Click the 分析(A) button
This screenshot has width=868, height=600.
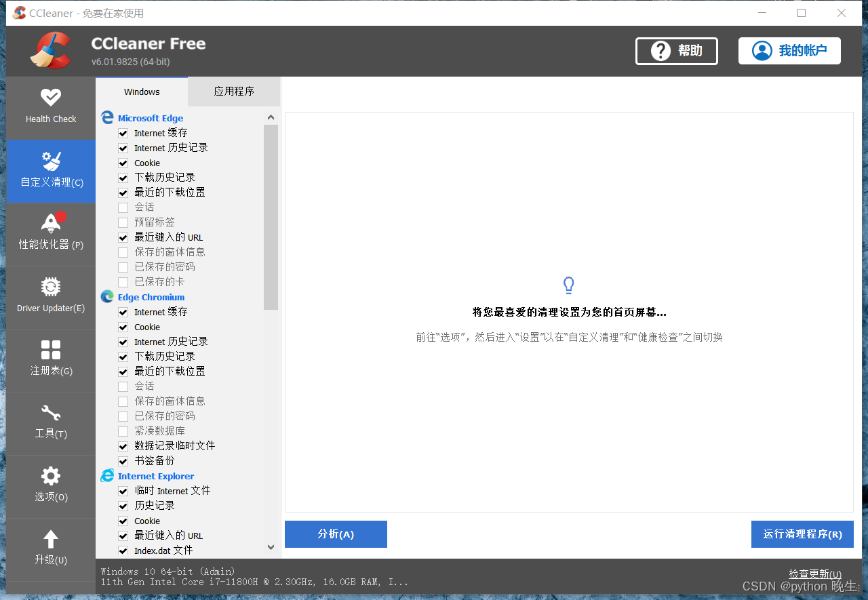click(x=336, y=534)
